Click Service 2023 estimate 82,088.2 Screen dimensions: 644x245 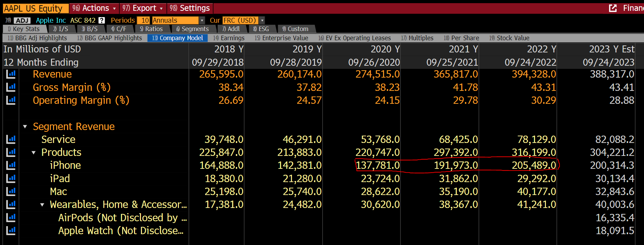click(615, 139)
